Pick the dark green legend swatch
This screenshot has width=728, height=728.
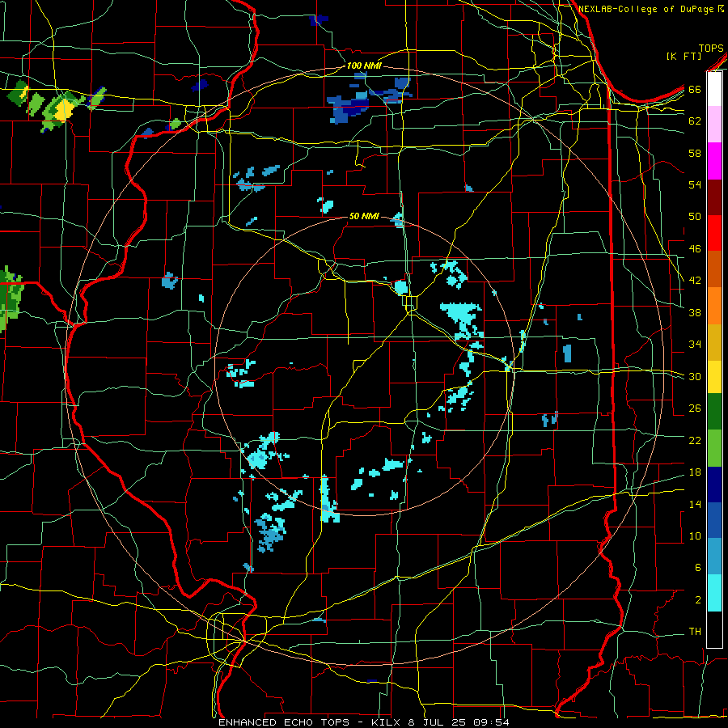[x=714, y=412]
